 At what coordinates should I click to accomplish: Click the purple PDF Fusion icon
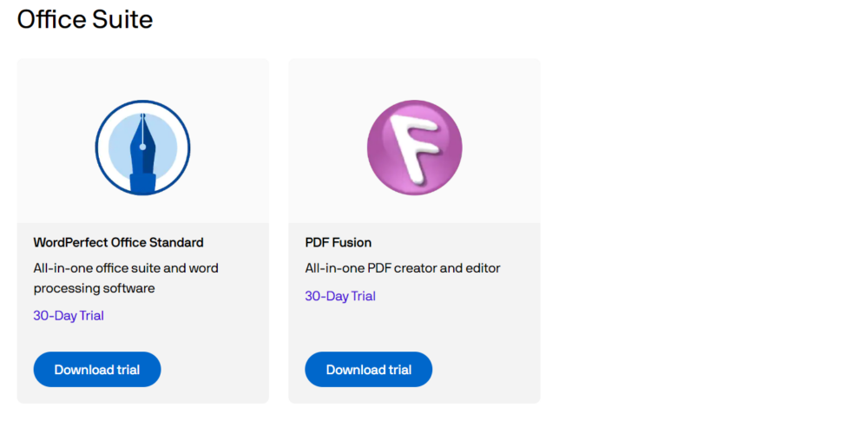point(414,148)
